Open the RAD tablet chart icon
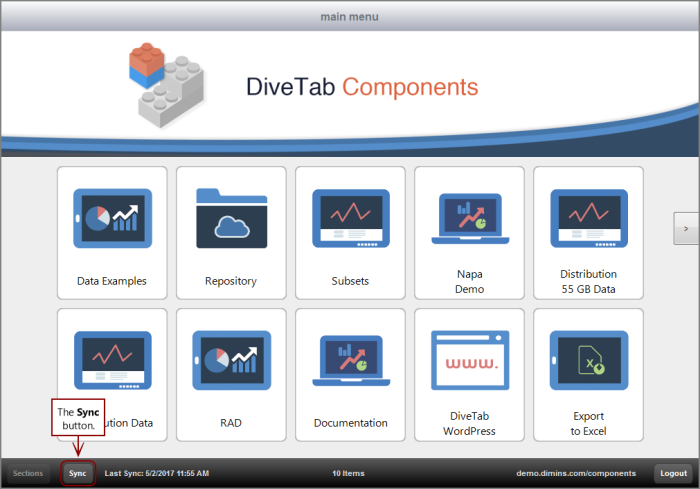The height and width of the screenshot is (489, 700). (x=232, y=360)
